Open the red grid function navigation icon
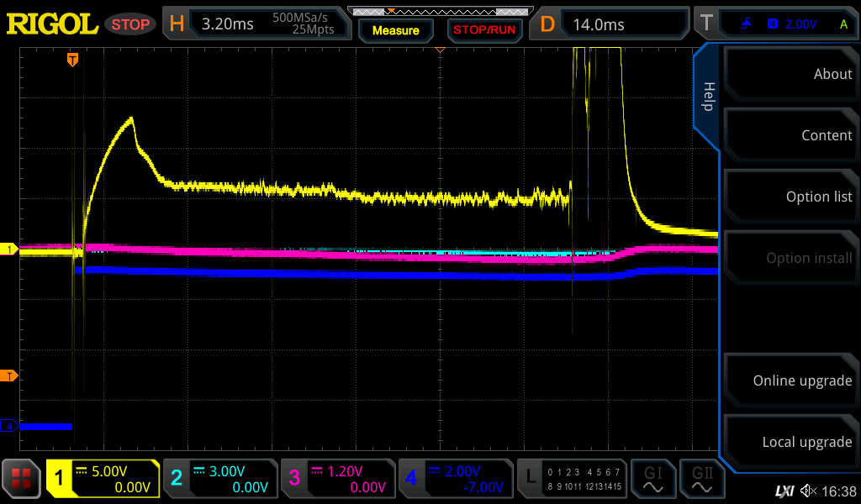Screen dimensions: 861x504 click(x=22, y=479)
